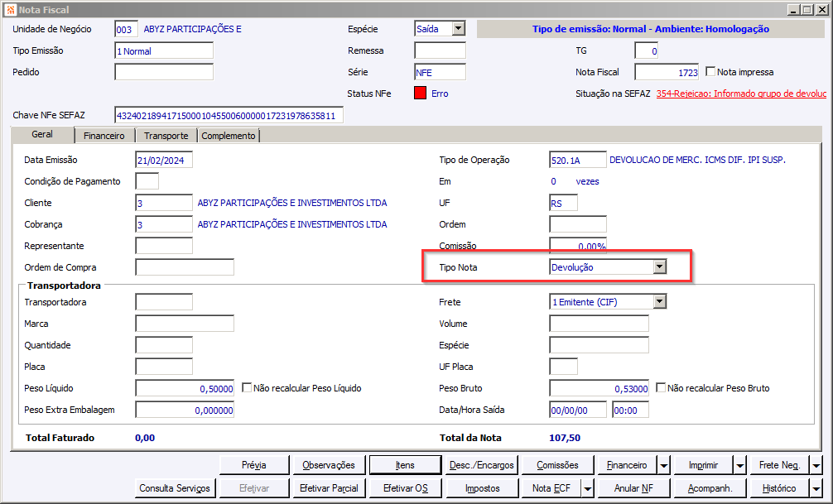Click the Tipo de Operação field 520.1A

pyautogui.click(x=578, y=160)
